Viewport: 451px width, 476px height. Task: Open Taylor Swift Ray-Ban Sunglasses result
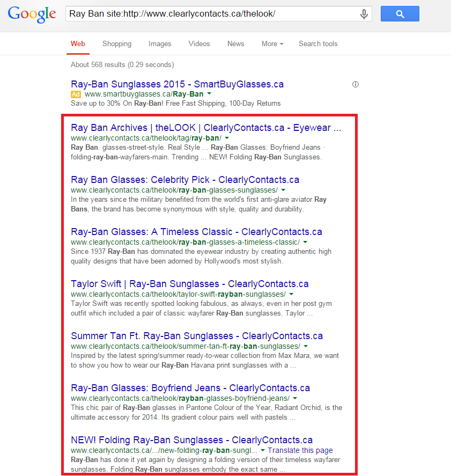[x=189, y=284]
